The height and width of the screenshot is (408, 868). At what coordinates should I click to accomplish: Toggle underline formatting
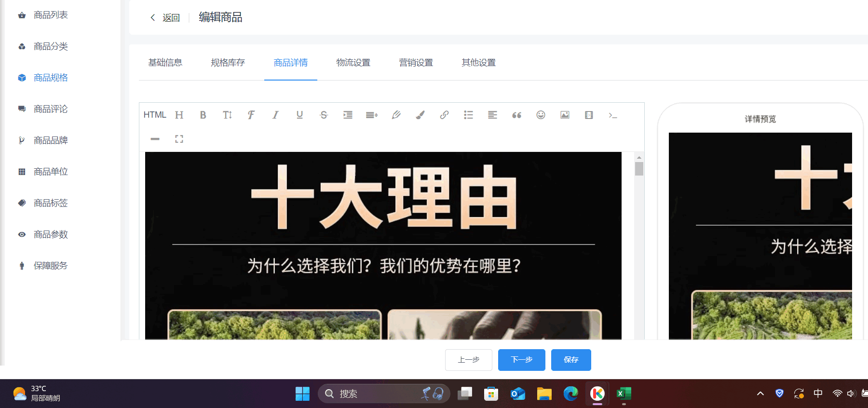click(299, 115)
